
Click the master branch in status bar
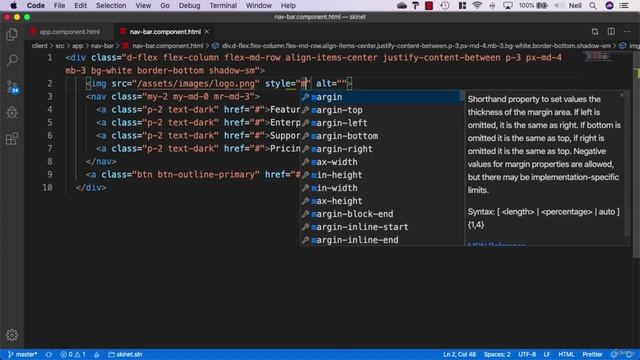point(23,354)
